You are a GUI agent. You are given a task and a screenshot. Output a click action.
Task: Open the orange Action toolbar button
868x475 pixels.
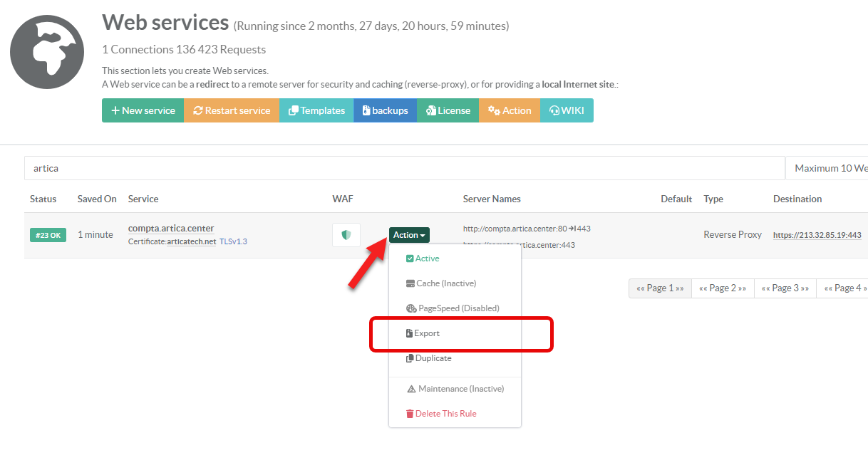[510, 110]
